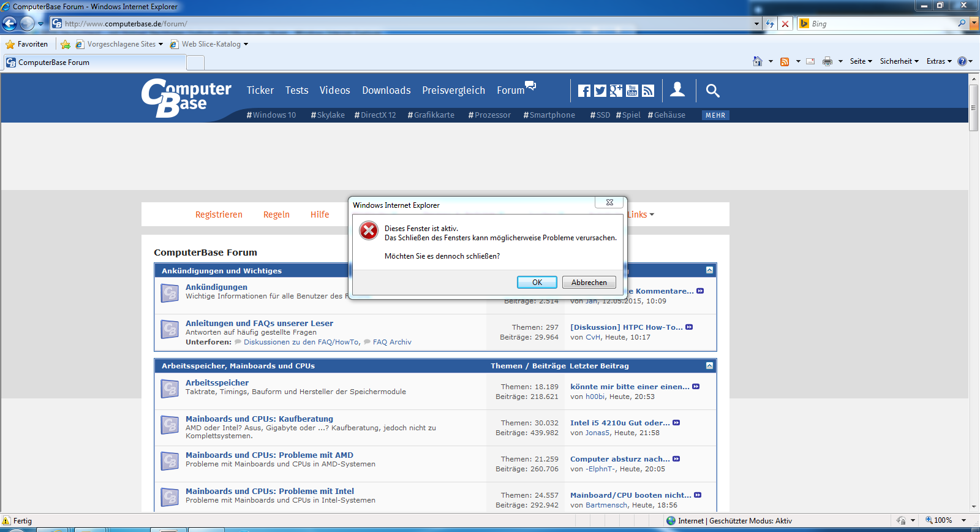Open the Tests menu item
This screenshot has width=980, height=532.
tap(296, 90)
